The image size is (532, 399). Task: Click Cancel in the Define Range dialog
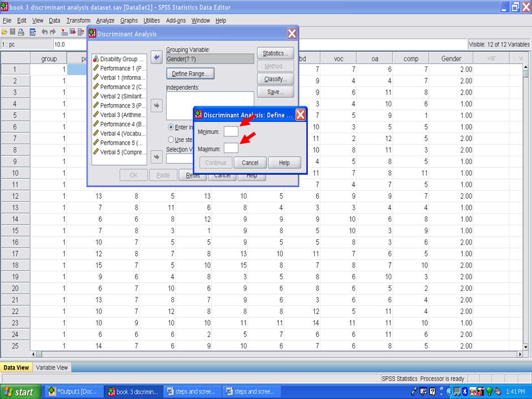(x=250, y=163)
